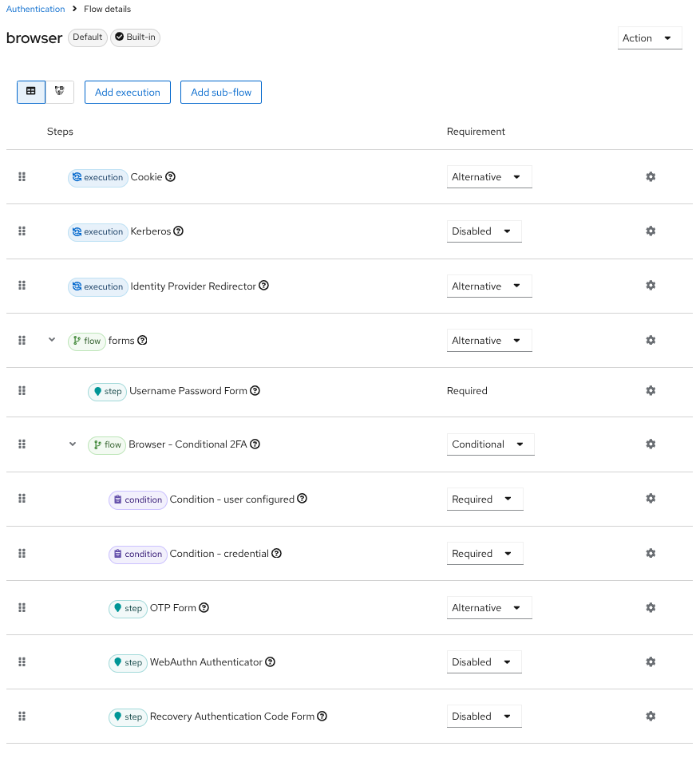Click the drag handle for Identity Provider Redirector
Screen dimensions: 700x770
pos(22,285)
